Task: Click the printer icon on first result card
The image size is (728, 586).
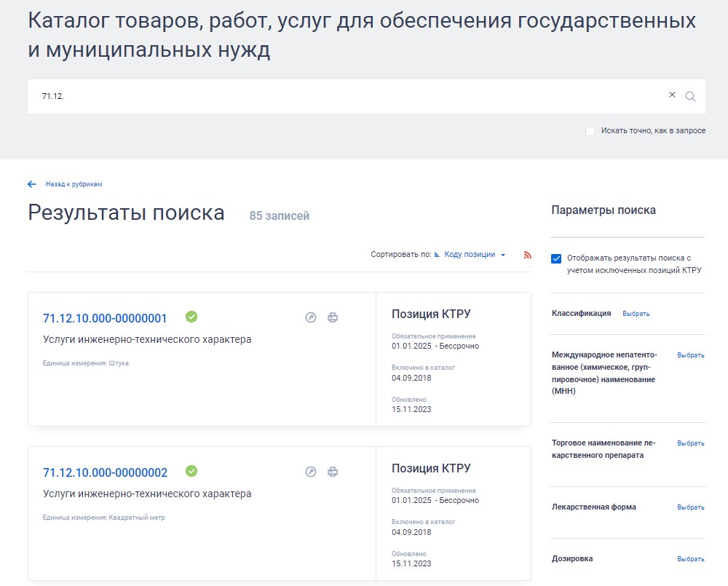Action: 333,317
